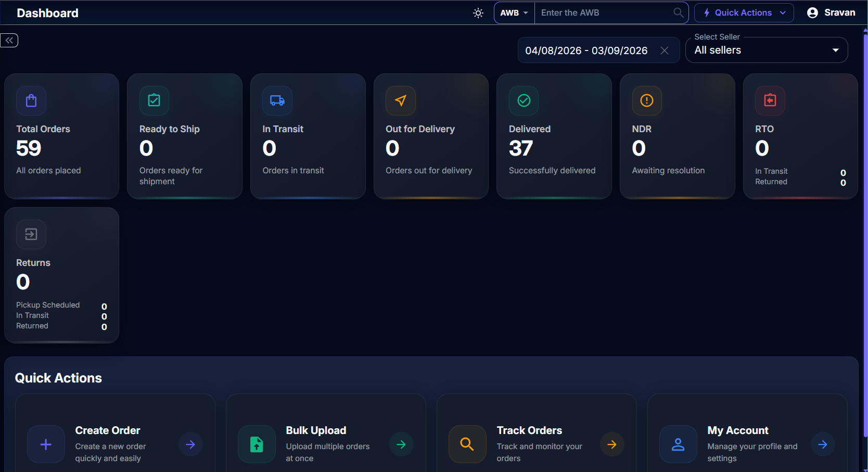
Task: Click the Delivered checkmark icon
Action: click(x=524, y=100)
